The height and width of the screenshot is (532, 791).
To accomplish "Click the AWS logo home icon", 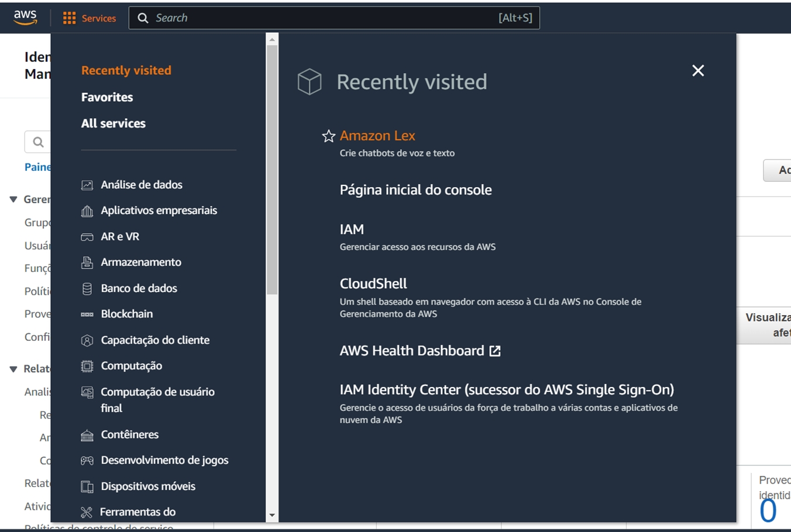I will coord(25,18).
